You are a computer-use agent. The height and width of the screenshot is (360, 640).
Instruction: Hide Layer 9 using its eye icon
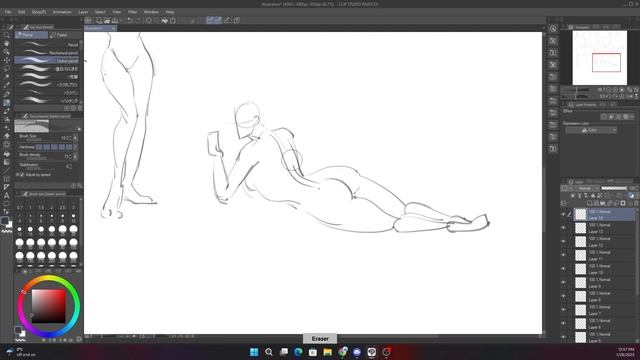564,282
